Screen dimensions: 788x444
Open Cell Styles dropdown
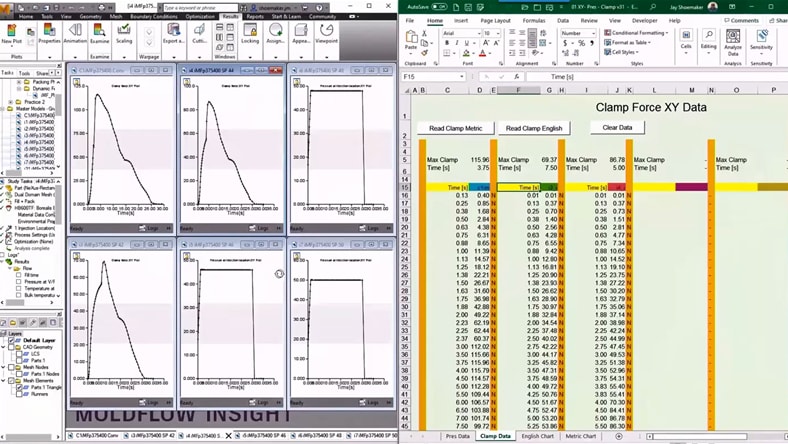[x=622, y=52]
